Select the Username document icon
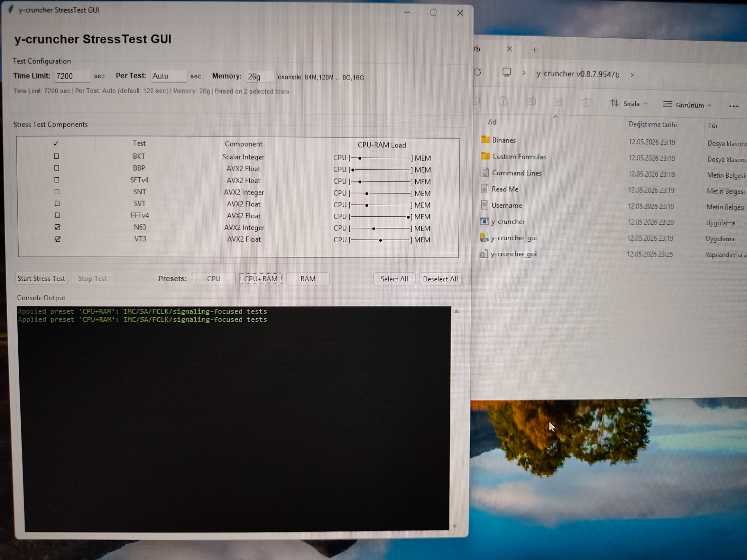747x560 pixels. (485, 205)
